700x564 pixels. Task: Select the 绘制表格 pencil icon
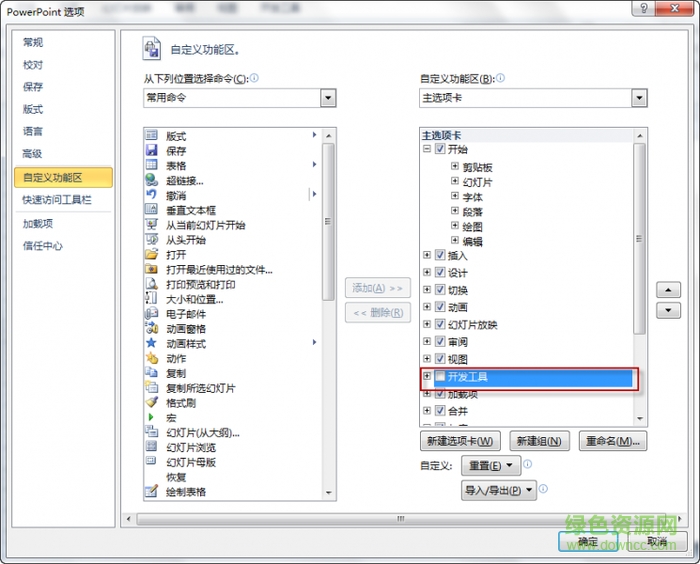point(152,491)
